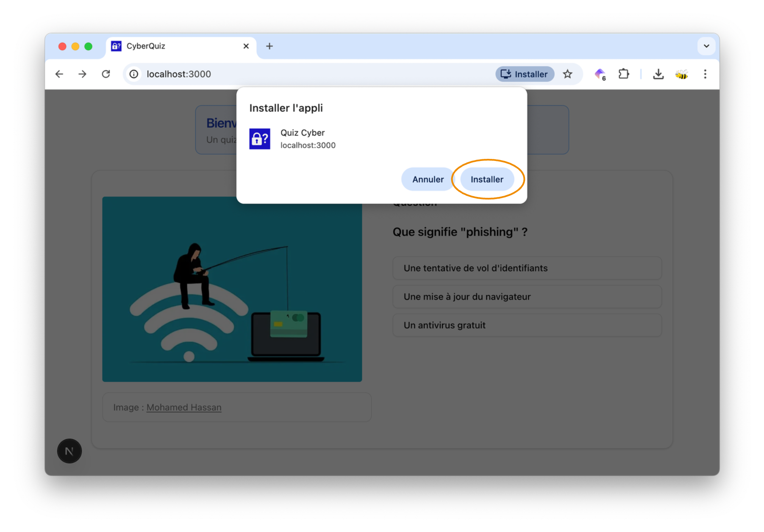
Task: Open a new tab with plus button
Action: coord(269,46)
